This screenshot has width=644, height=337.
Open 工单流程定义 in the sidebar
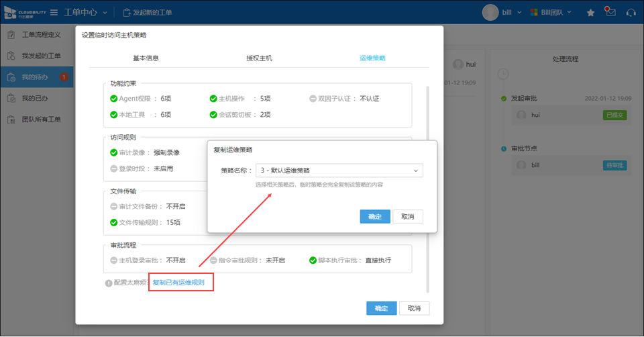click(41, 34)
